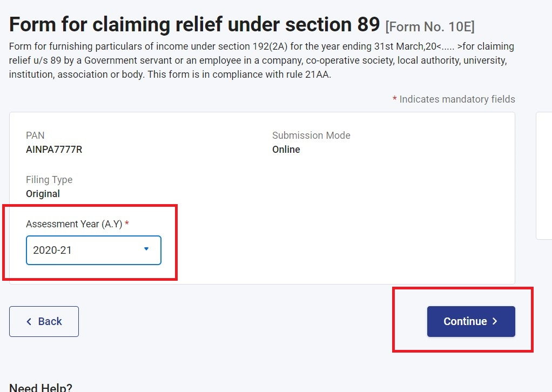
Task: Click the left chevron icon on Back
Action: (29, 322)
